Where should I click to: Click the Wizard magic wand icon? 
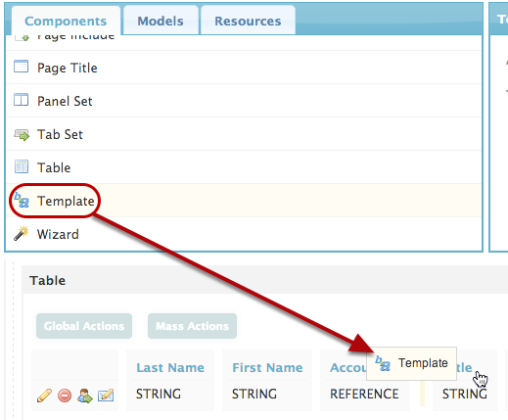click(x=22, y=233)
